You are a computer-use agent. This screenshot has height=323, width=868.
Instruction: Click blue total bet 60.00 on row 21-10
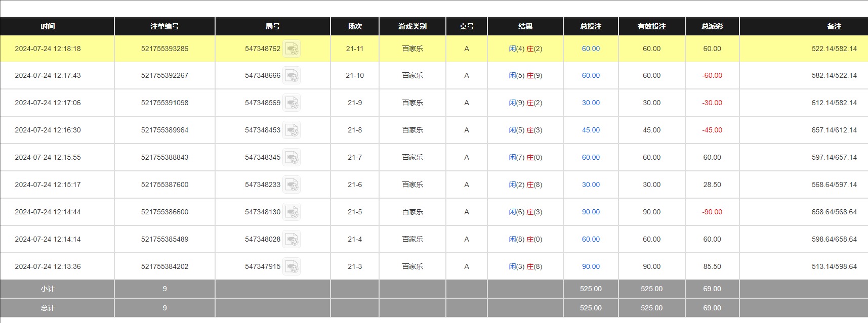click(x=590, y=76)
